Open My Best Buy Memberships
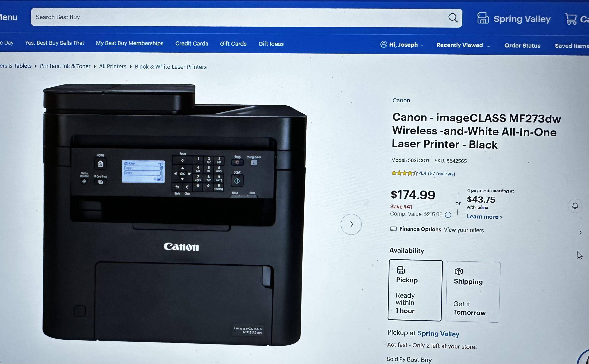589x364 pixels. click(x=130, y=43)
